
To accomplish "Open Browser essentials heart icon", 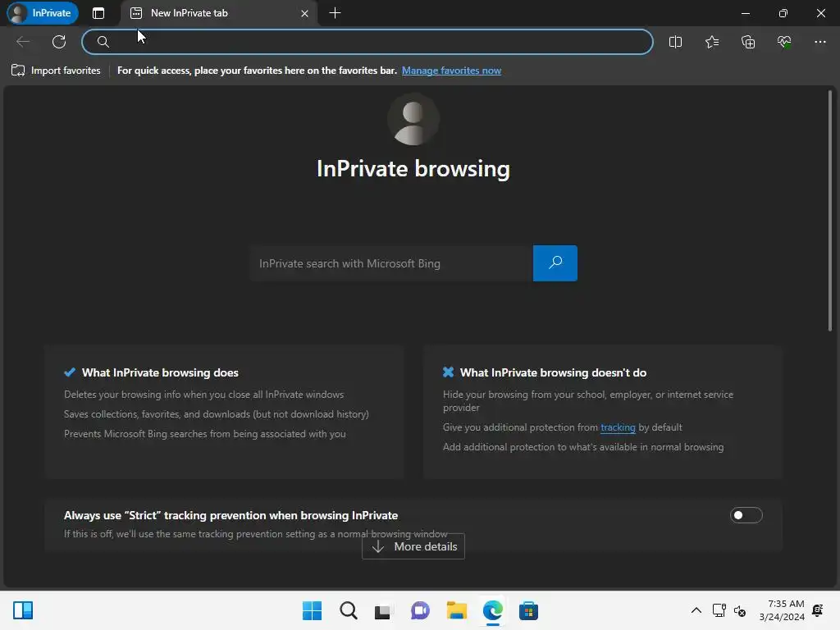I will pos(784,42).
